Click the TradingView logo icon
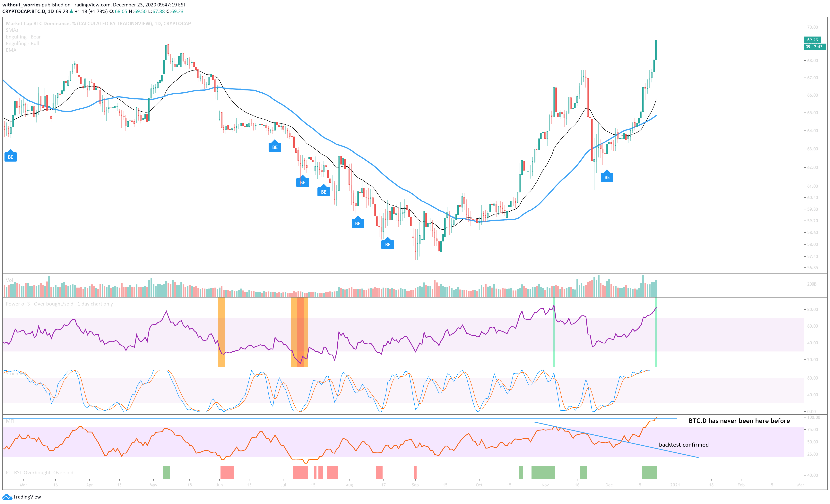Screen dimensions: 830x504 [7, 497]
